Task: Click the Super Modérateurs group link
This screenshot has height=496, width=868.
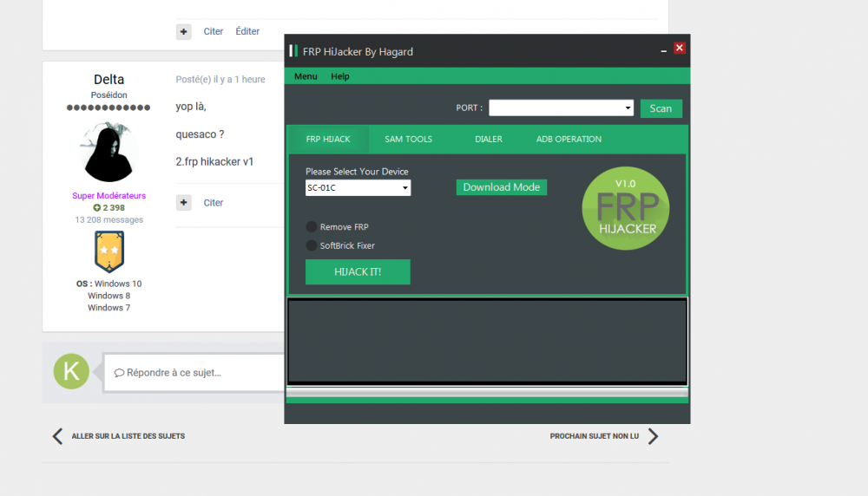Action: click(109, 196)
